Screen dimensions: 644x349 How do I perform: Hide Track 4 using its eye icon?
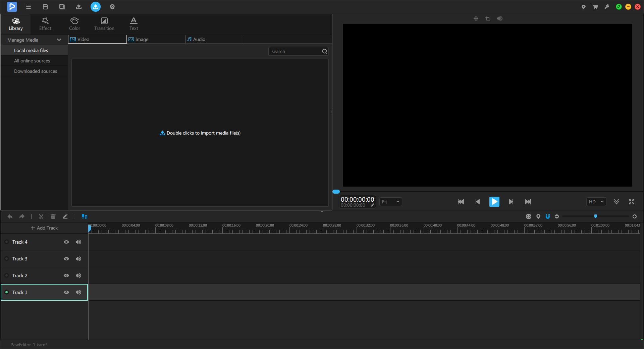click(66, 242)
